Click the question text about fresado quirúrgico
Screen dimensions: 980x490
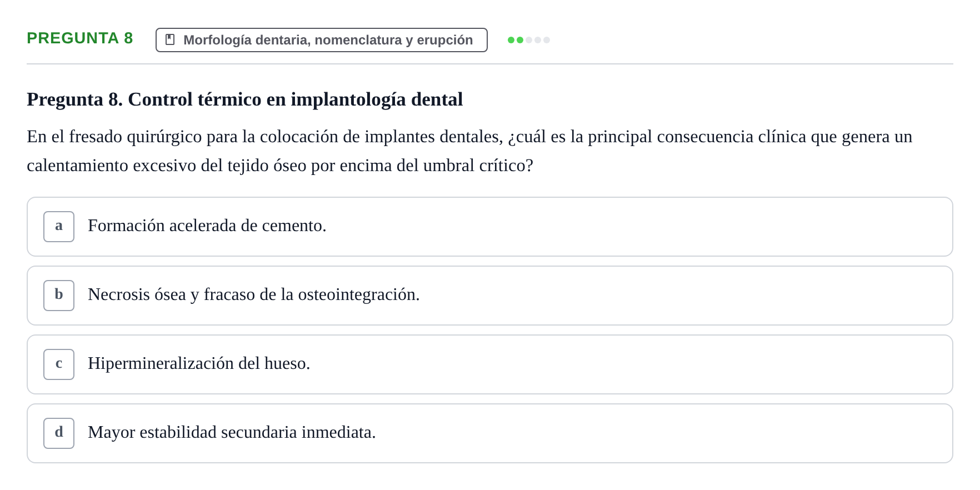click(x=469, y=151)
